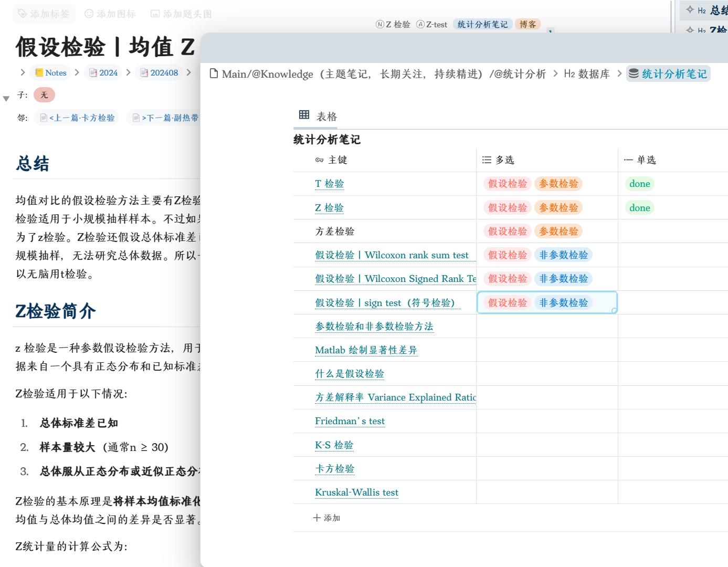Click the primary key column icon
This screenshot has height=567, width=728.
pyautogui.click(x=319, y=160)
